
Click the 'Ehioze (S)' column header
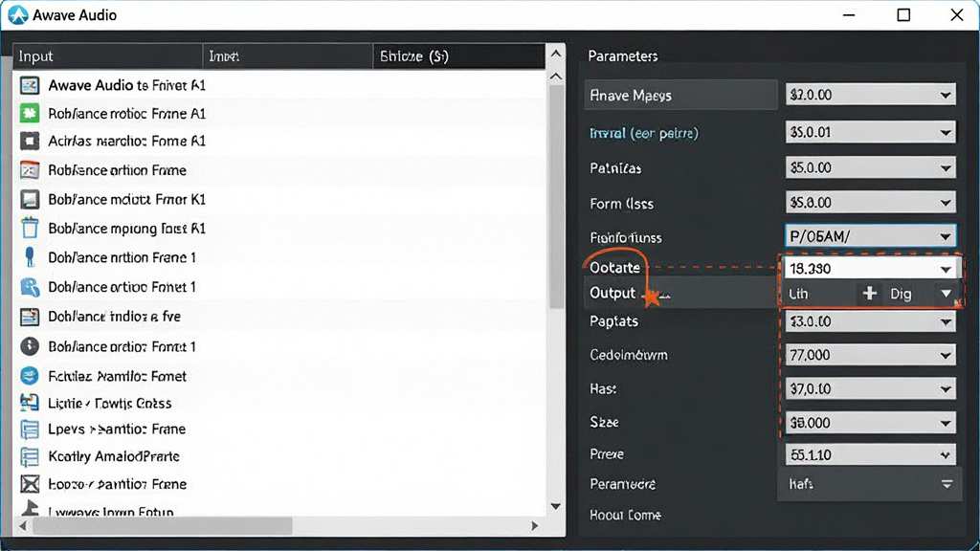(x=458, y=56)
